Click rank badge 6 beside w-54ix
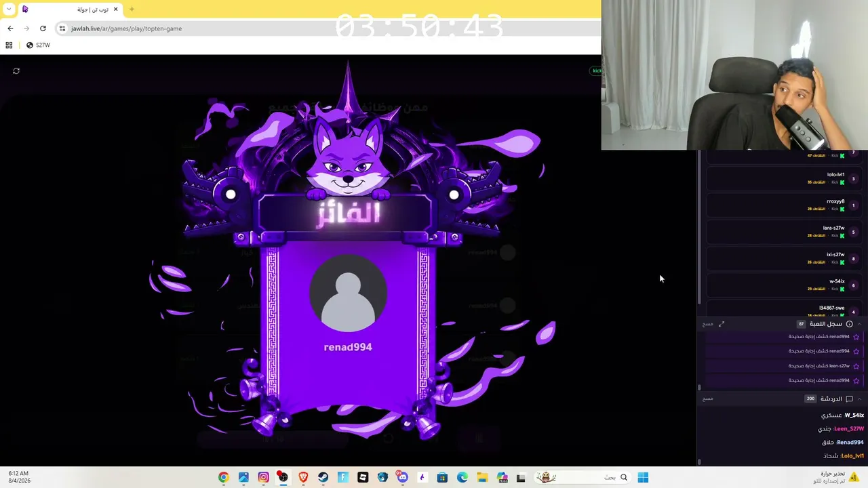The height and width of the screenshot is (488, 868). tap(854, 285)
